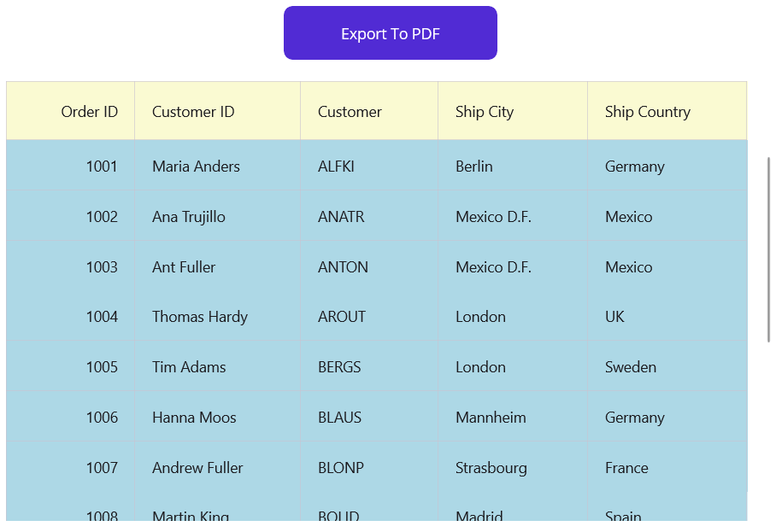Image resolution: width=776 pixels, height=532 pixels.
Task: Select the Order ID 1001 cell
Action: (101, 167)
